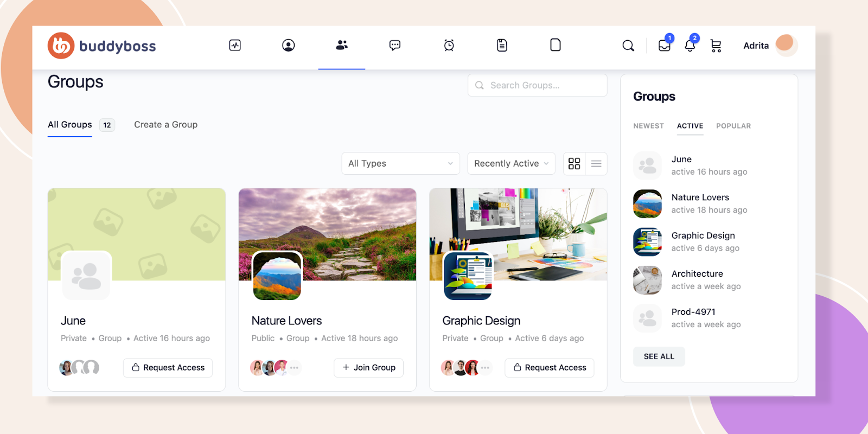Show more Nature Lovers members ellipsis
The height and width of the screenshot is (434, 868).
pos(294,368)
